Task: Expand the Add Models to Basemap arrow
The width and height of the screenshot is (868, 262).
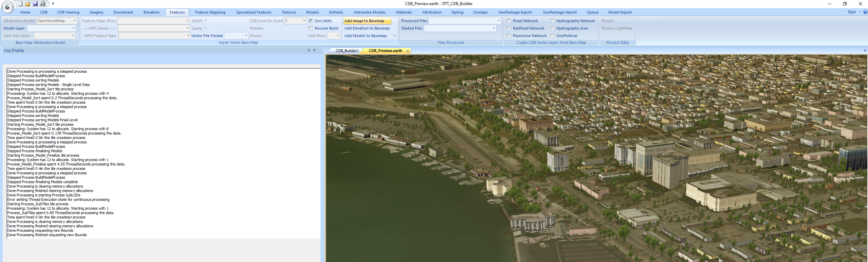Action: (394, 36)
